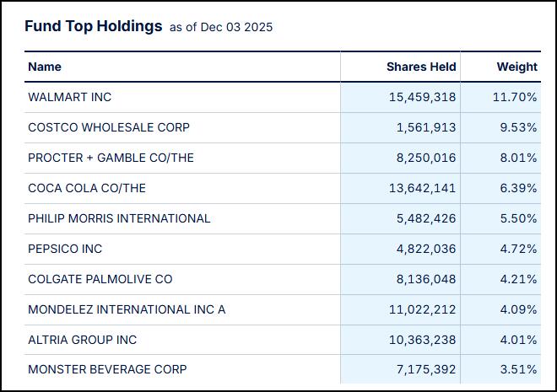Click the ALTRIA GROUP INC name

coord(83,340)
